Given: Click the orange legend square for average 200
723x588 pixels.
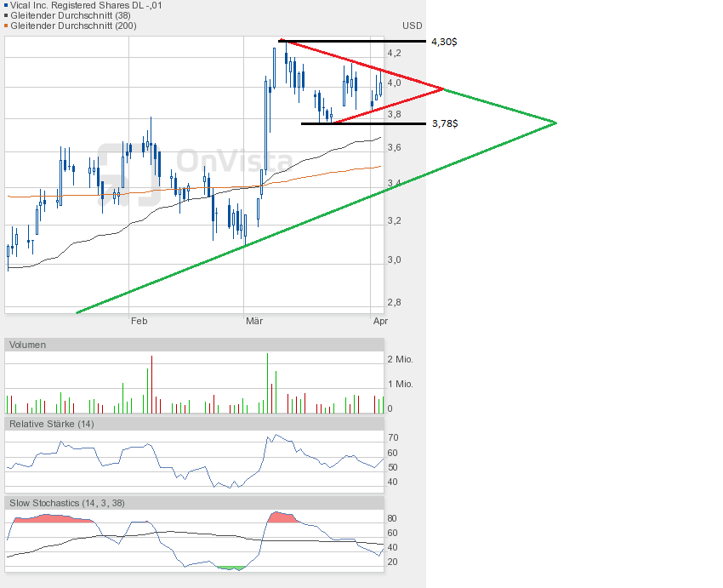Looking at the screenshot, I should pyautogui.click(x=6, y=26).
